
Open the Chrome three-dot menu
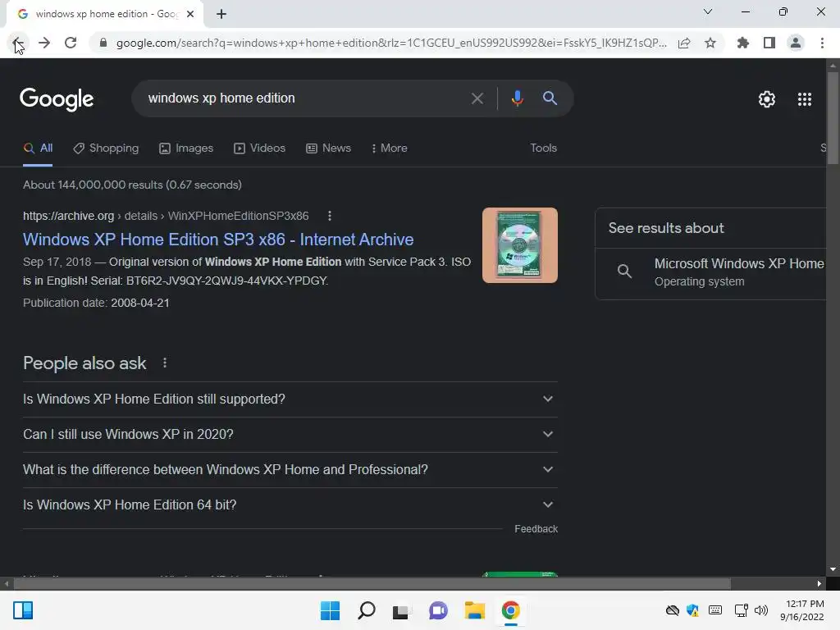[x=822, y=43]
